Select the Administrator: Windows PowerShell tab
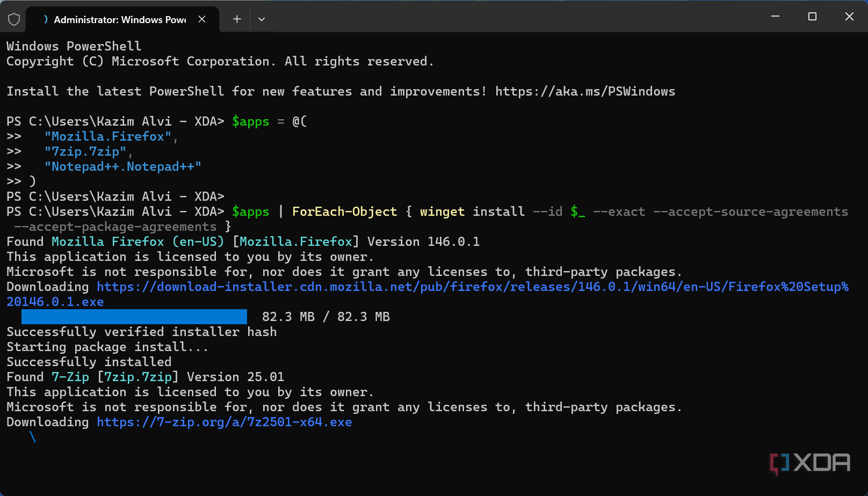 tap(119, 19)
